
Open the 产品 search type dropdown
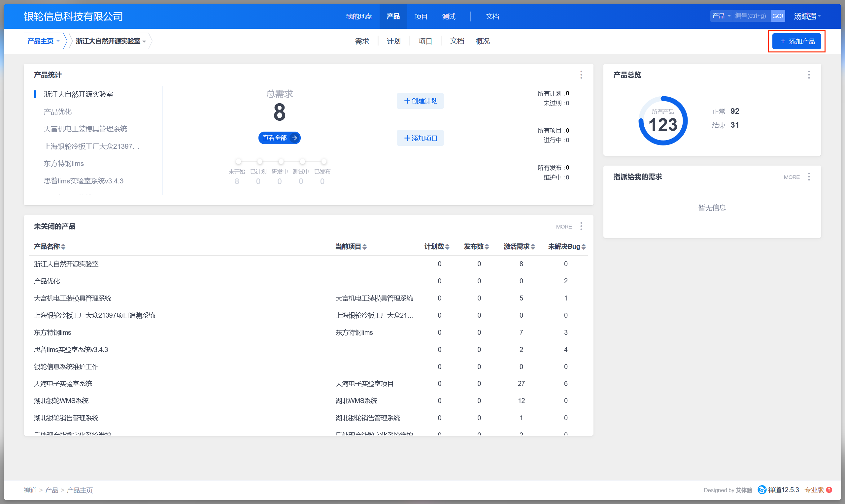tap(721, 16)
